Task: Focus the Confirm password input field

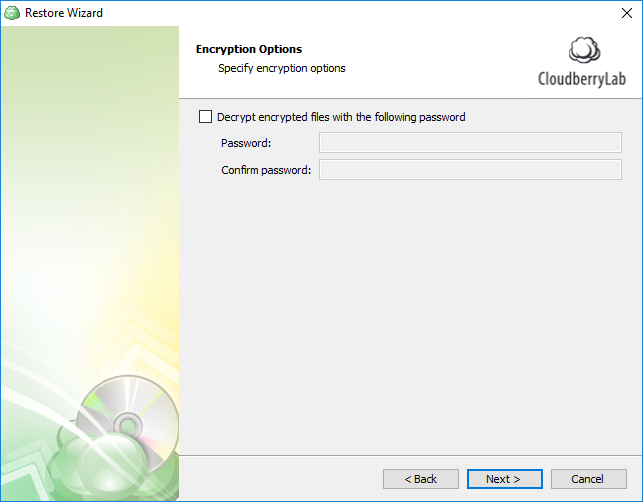Action: [x=470, y=169]
